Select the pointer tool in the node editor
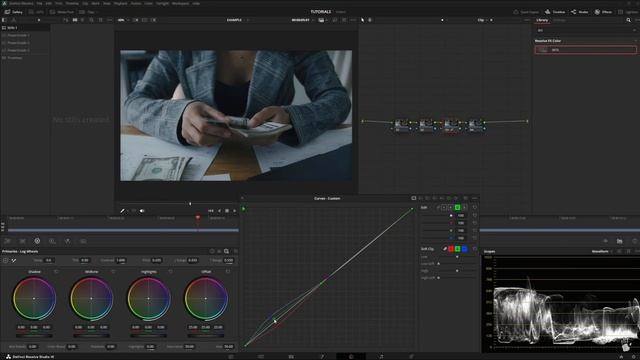 click(362, 20)
